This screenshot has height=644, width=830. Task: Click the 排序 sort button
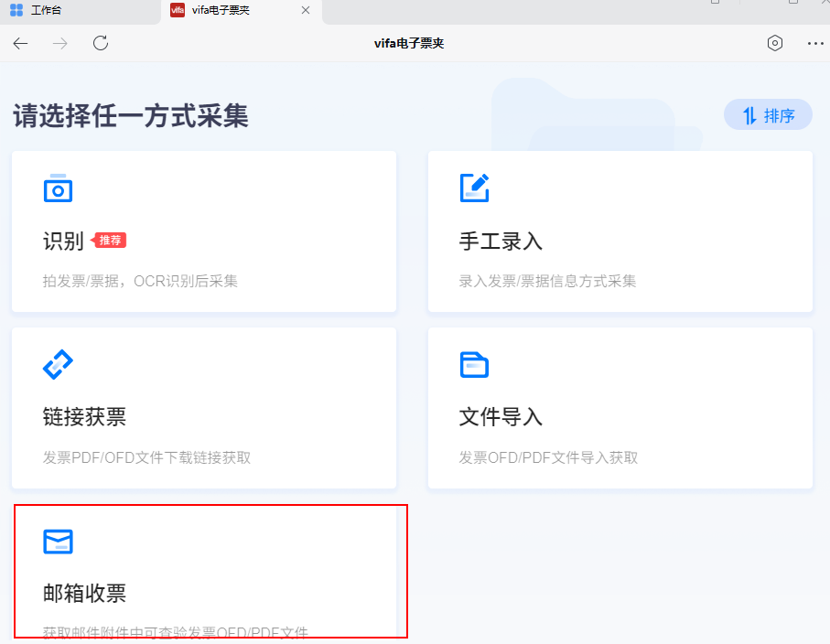(x=768, y=115)
